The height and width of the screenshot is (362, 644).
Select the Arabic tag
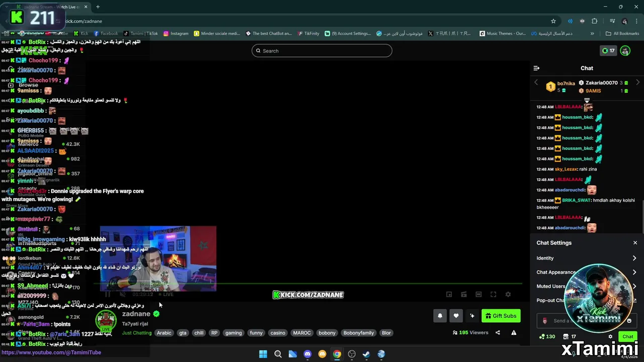point(164,333)
